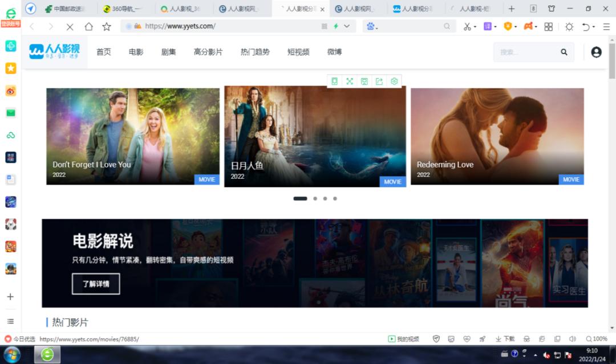Screen dimensions: 616x364
Task: Click the save icon above the poster
Action: tap(364, 81)
